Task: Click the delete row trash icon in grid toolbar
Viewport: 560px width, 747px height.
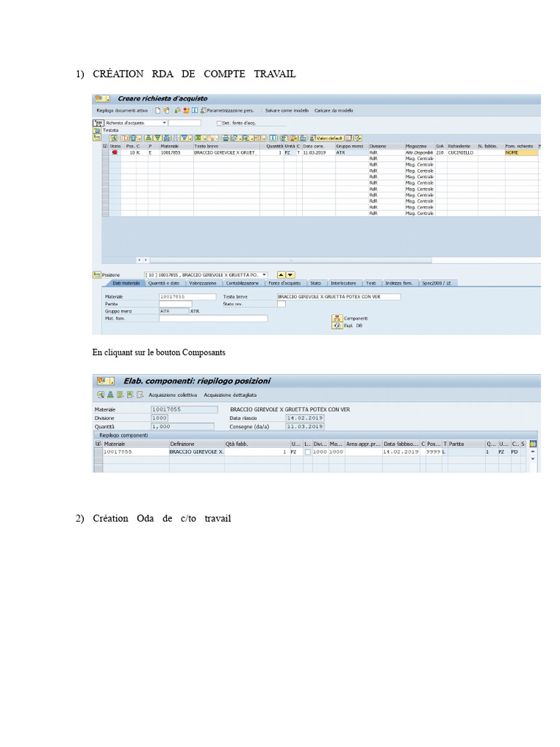Action: (133, 138)
